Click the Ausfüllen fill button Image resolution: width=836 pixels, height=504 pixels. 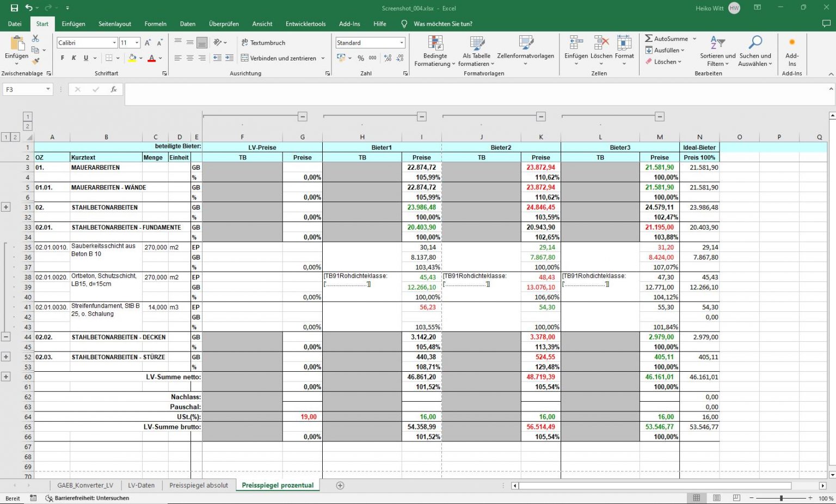click(665, 50)
